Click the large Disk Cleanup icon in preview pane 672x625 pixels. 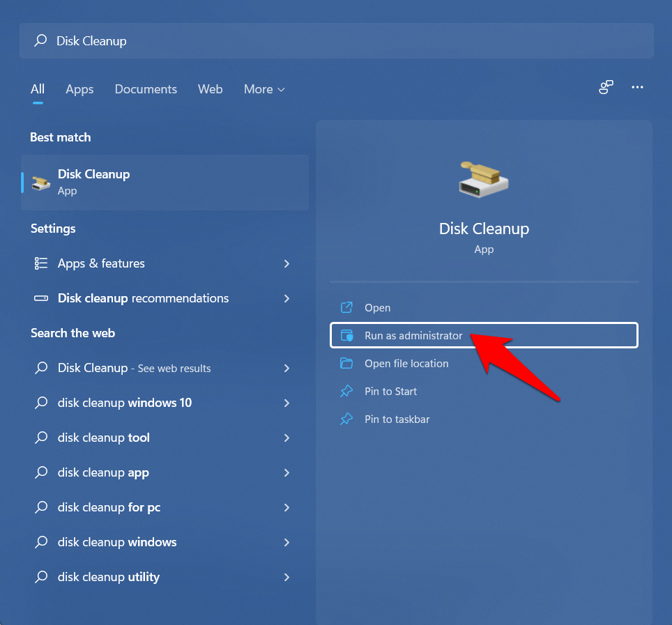pyautogui.click(x=484, y=180)
